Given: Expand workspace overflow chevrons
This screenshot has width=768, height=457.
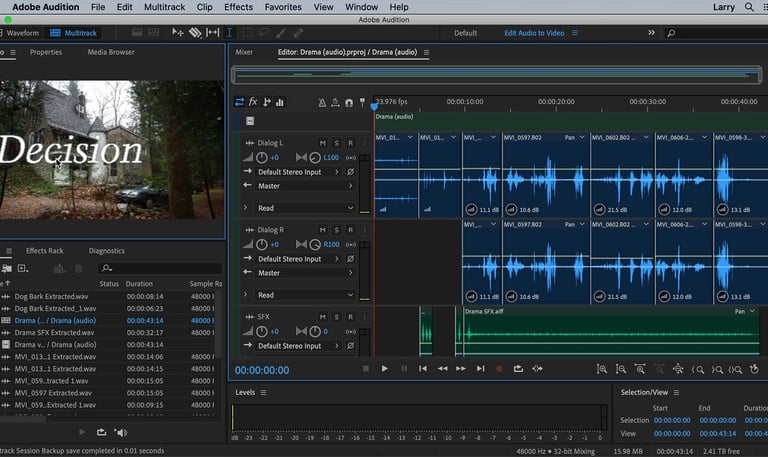Looking at the screenshot, I should point(651,32).
